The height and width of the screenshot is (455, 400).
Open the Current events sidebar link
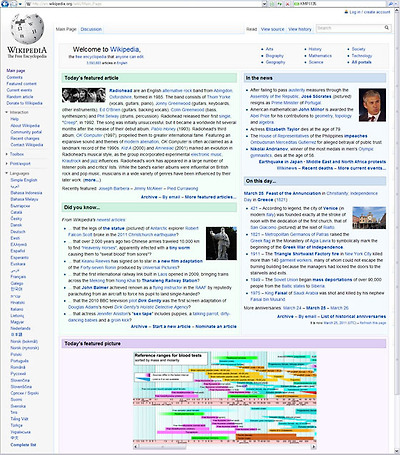19,90
